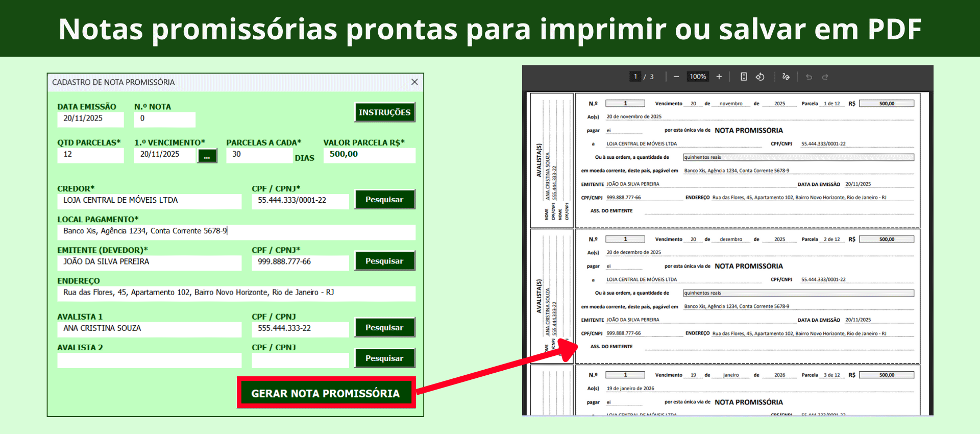The width and height of the screenshot is (980, 434).
Task: Click Pesquisar beside Emitente CPF field
Action: [x=384, y=261]
